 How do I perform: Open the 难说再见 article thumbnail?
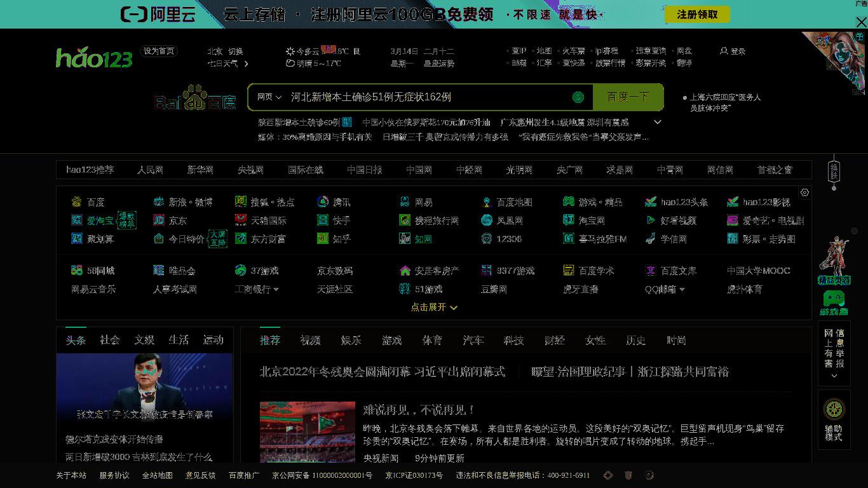tap(307, 432)
